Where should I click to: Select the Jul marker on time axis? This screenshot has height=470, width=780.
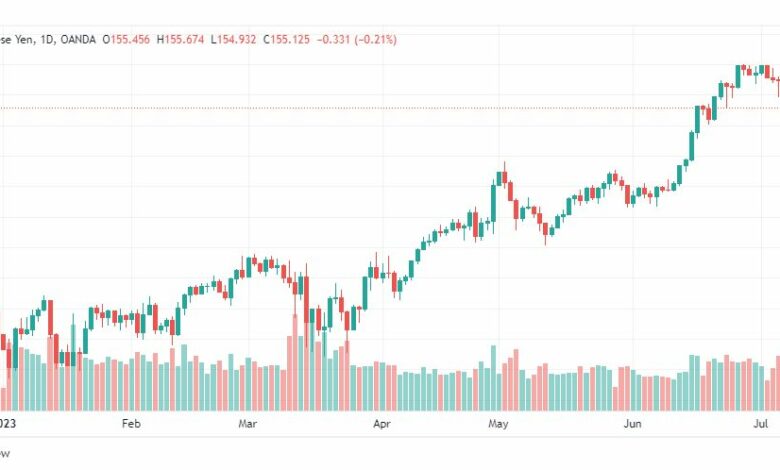tap(761, 424)
